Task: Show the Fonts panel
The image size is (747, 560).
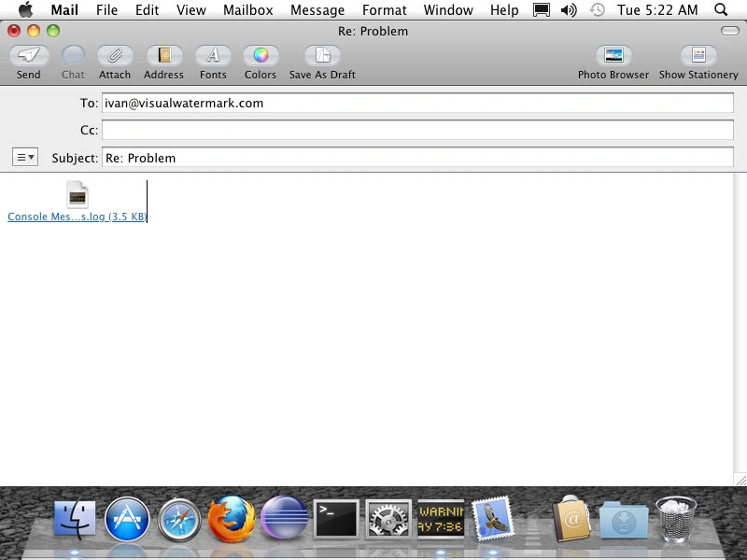Action: coord(213,56)
